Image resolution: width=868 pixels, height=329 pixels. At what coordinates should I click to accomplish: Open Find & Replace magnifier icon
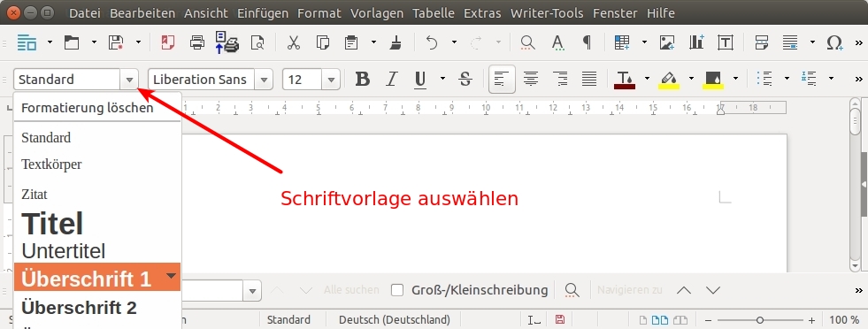(x=527, y=42)
